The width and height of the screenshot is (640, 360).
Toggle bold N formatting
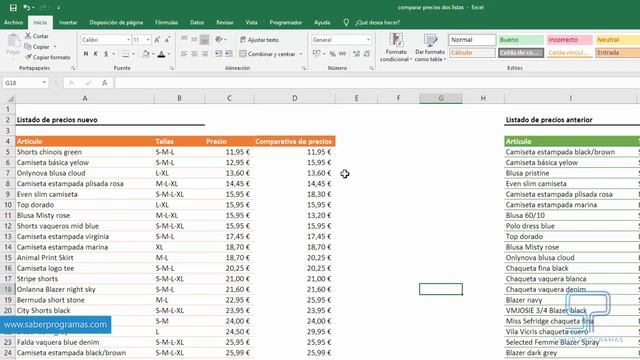click(86, 54)
